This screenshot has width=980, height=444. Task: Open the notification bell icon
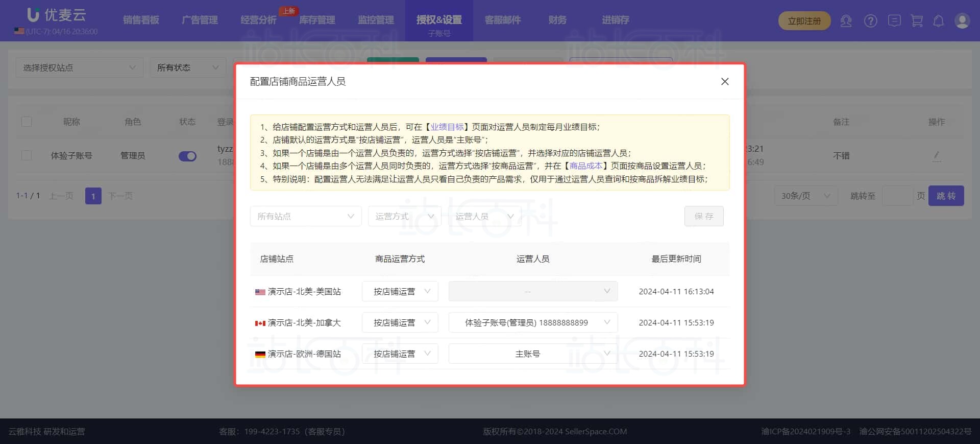(938, 21)
